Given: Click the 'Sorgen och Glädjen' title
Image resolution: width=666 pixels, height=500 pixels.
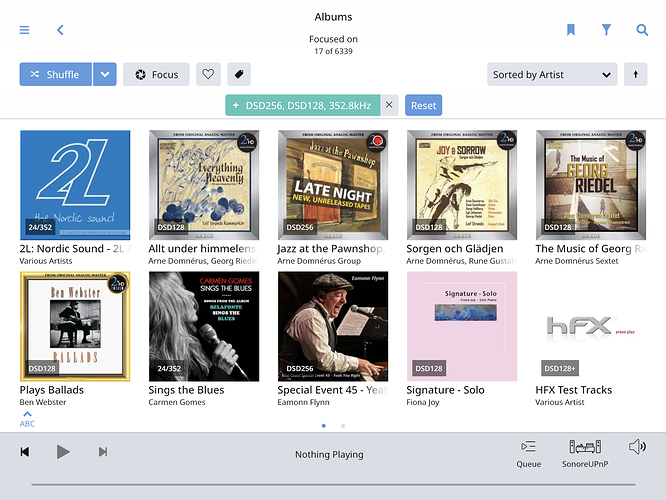Looking at the screenshot, I should pyautogui.click(x=454, y=249).
